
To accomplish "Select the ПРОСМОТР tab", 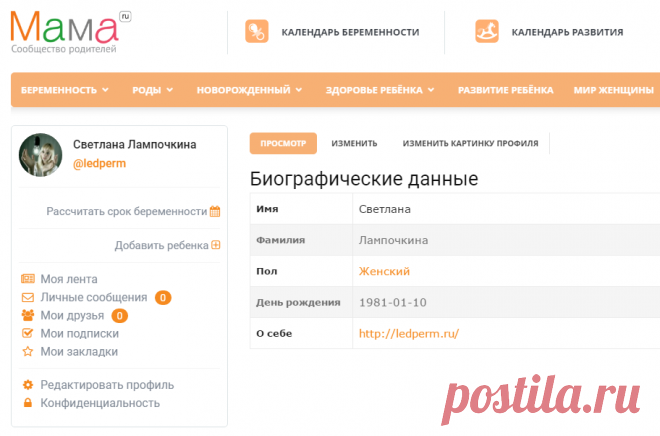I will (x=283, y=144).
